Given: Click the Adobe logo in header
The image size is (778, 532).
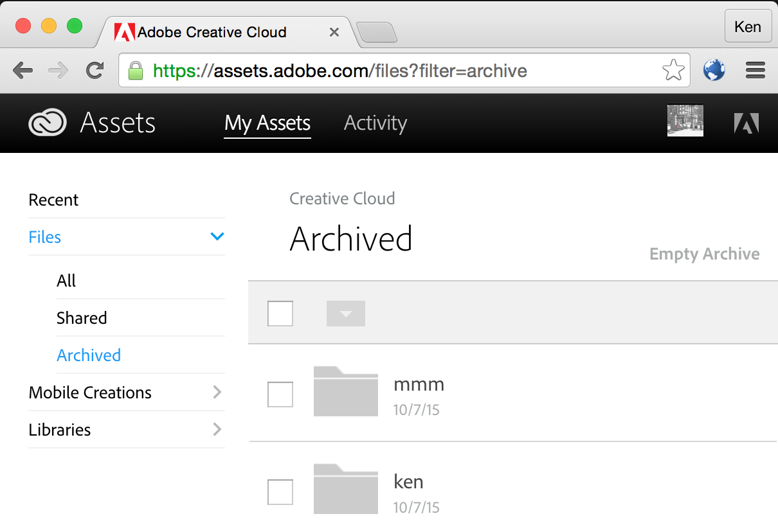Looking at the screenshot, I should click(x=746, y=123).
